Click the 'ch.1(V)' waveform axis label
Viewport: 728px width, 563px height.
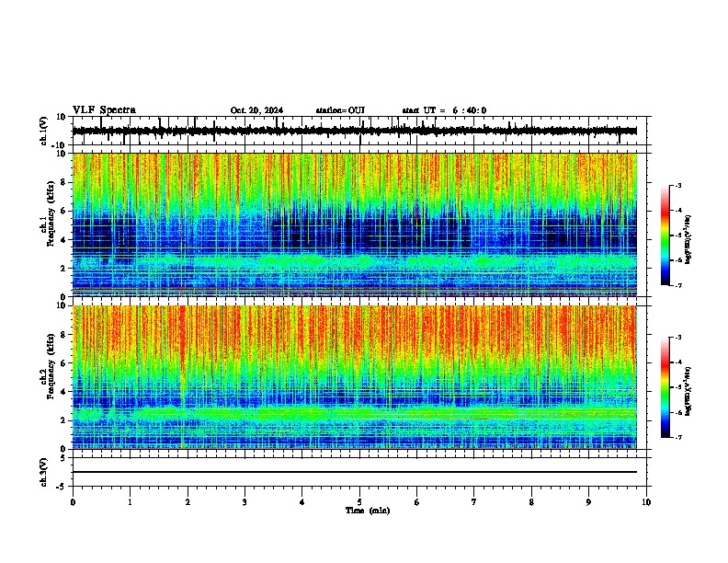tap(44, 131)
